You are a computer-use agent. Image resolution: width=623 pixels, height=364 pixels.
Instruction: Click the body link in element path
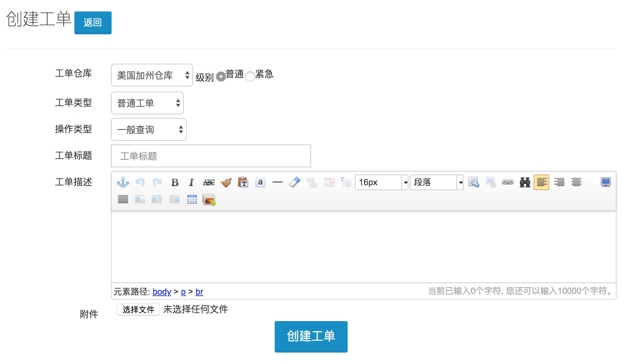point(162,292)
